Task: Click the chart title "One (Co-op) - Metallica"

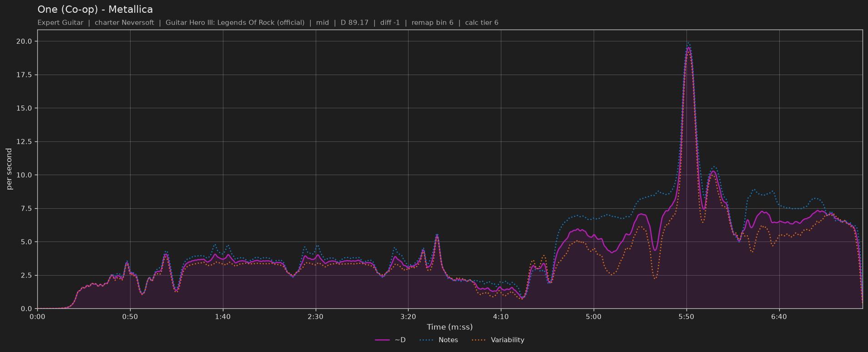Action: (95, 10)
